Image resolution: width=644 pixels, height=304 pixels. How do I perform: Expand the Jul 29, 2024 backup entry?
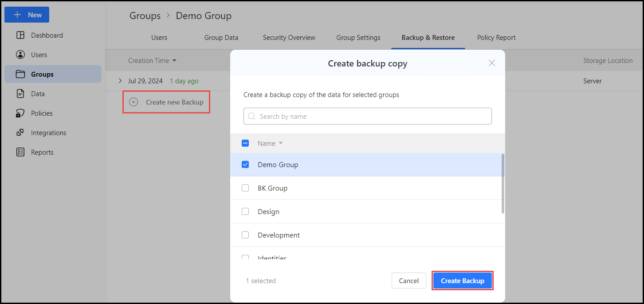[120, 81]
